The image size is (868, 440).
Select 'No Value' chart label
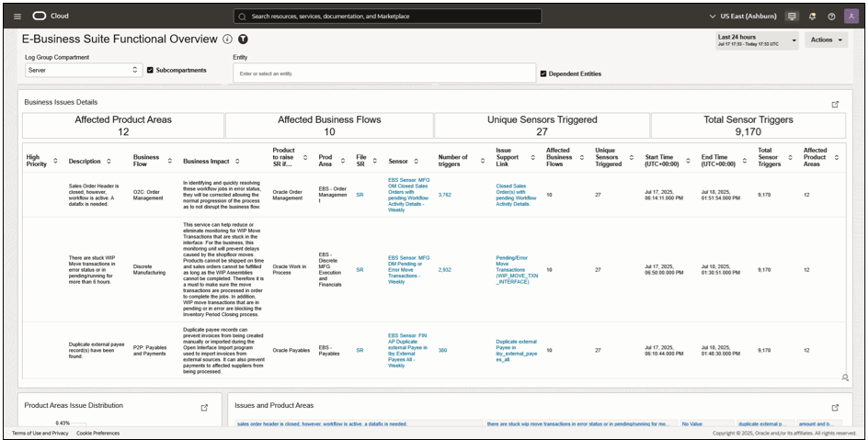[692, 424]
